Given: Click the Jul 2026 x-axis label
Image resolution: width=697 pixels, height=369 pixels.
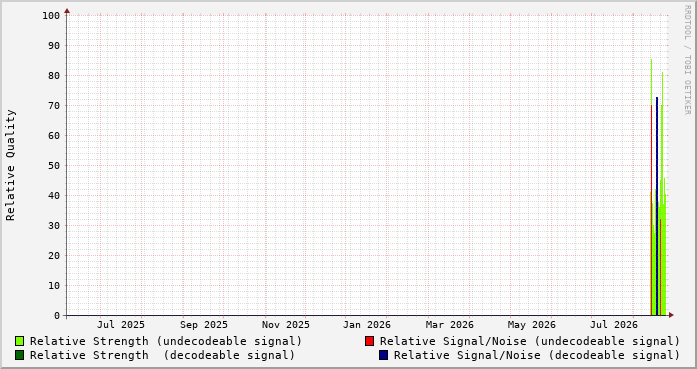Looking at the screenshot, I should [614, 325].
